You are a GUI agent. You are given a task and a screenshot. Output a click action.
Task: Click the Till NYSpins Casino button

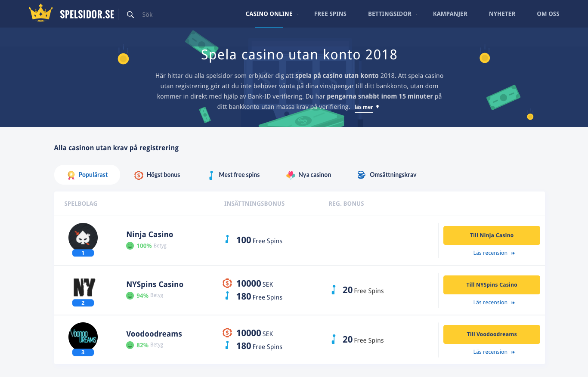tap(492, 285)
